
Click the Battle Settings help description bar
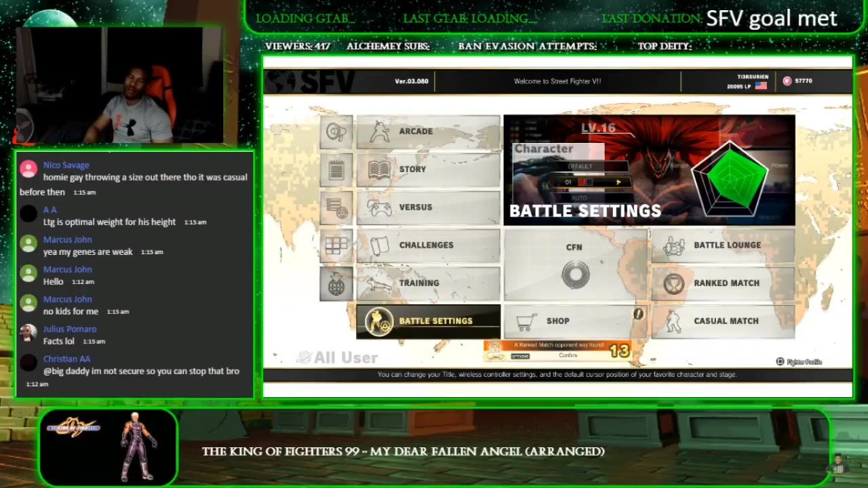point(557,375)
